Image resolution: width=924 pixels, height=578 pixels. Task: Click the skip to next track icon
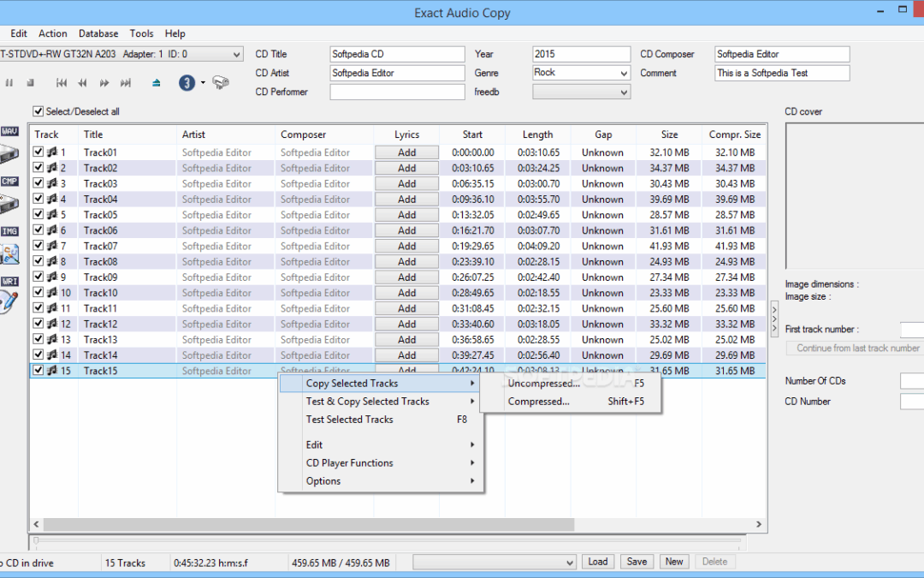pyautogui.click(x=126, y=83)
